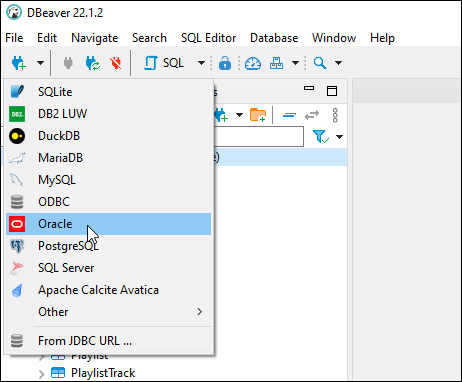The image size is (462, 382).
Task: Choose SQL Server connection type
Action: point(109,268)
